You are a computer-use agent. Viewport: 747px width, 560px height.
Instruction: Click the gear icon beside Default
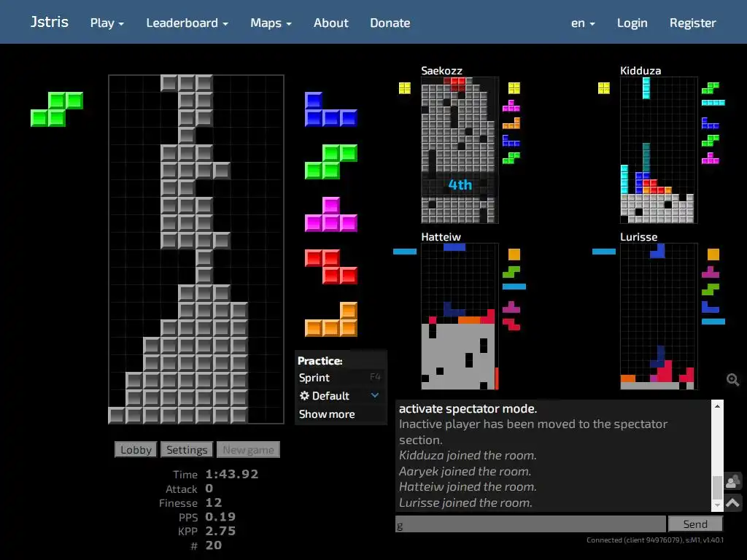pos(304,396)
